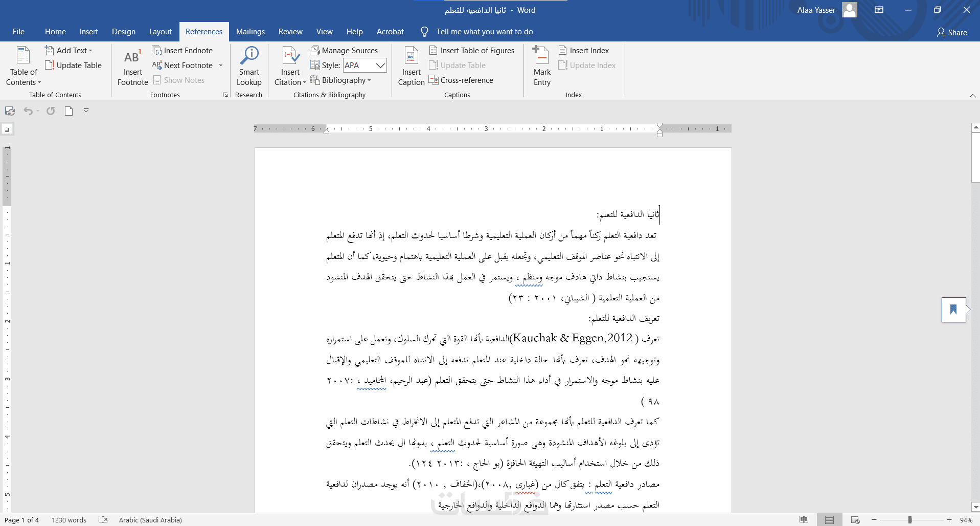Expand the Next Footnote dropdown arrow
Viewport: 980px width, 526px height.
click(x=221, y=65)
